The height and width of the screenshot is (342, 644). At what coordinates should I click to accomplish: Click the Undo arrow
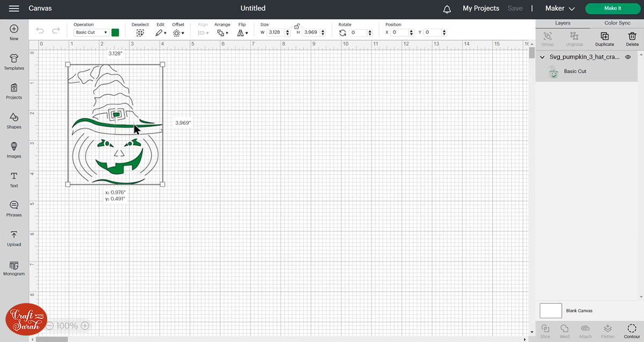coord(40,31)
